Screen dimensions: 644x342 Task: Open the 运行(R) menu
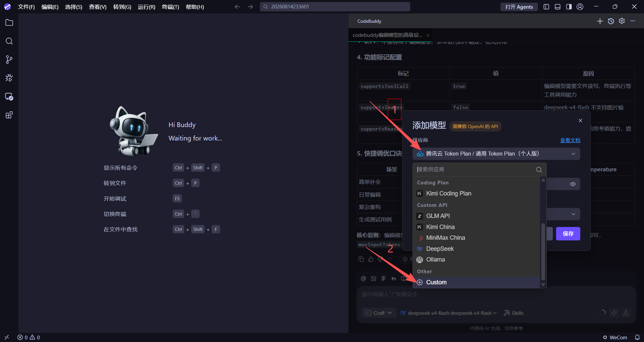click(147, 7)
